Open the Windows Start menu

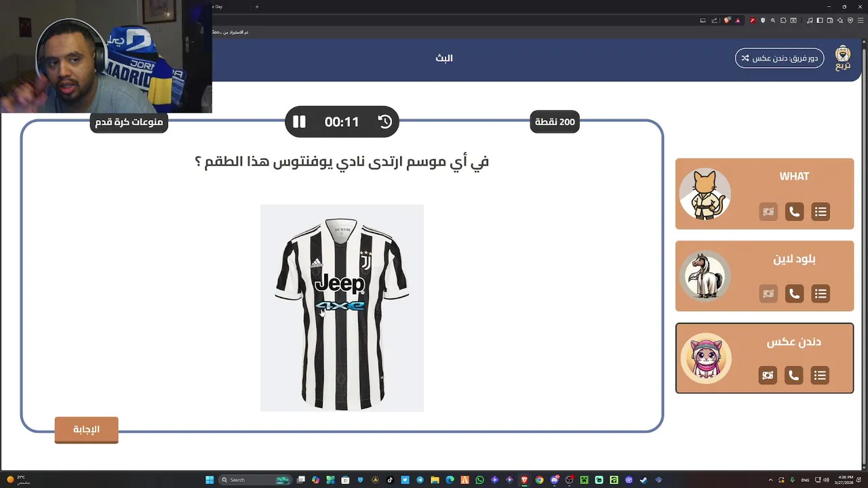point(210,480)
